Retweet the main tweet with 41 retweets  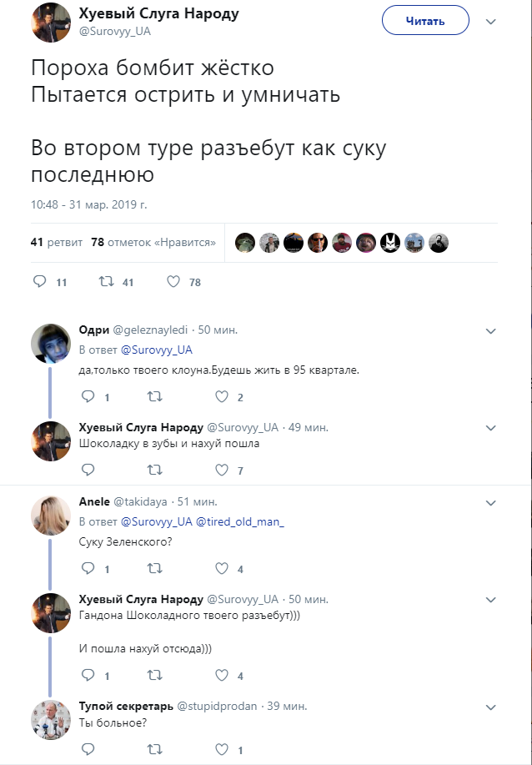coord(106,282)
